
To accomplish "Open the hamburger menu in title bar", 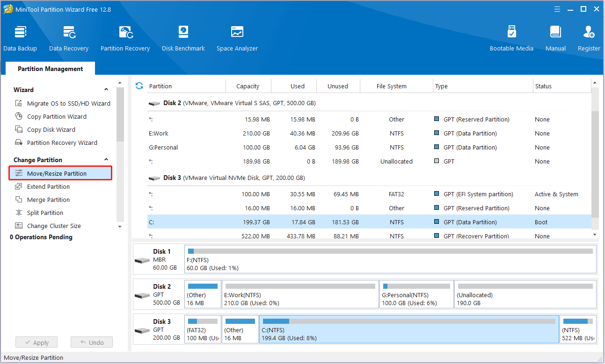I will [557, 9].
